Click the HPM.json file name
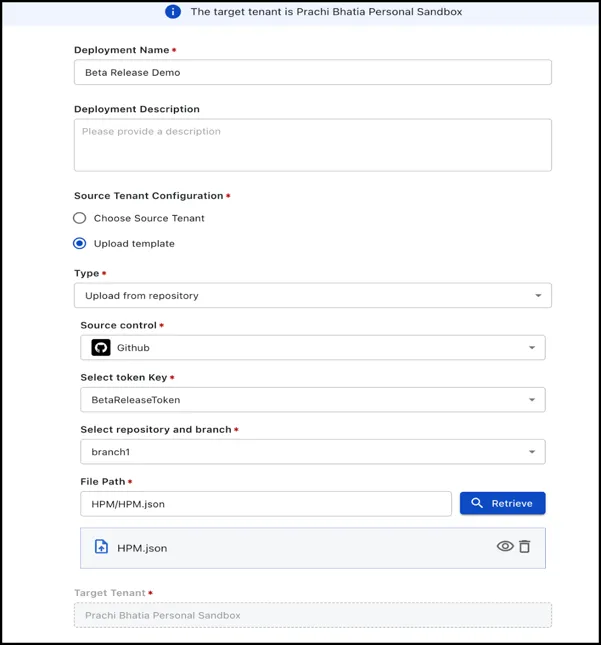Viewport: 601px width, 645px height. pos(142,548)
